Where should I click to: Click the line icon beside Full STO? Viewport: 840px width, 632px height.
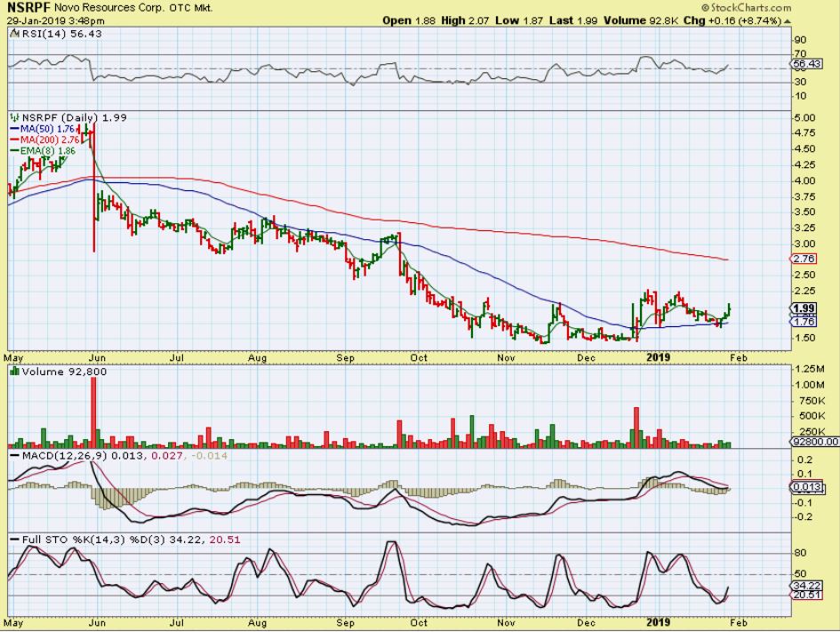click(x=15, y=540)
